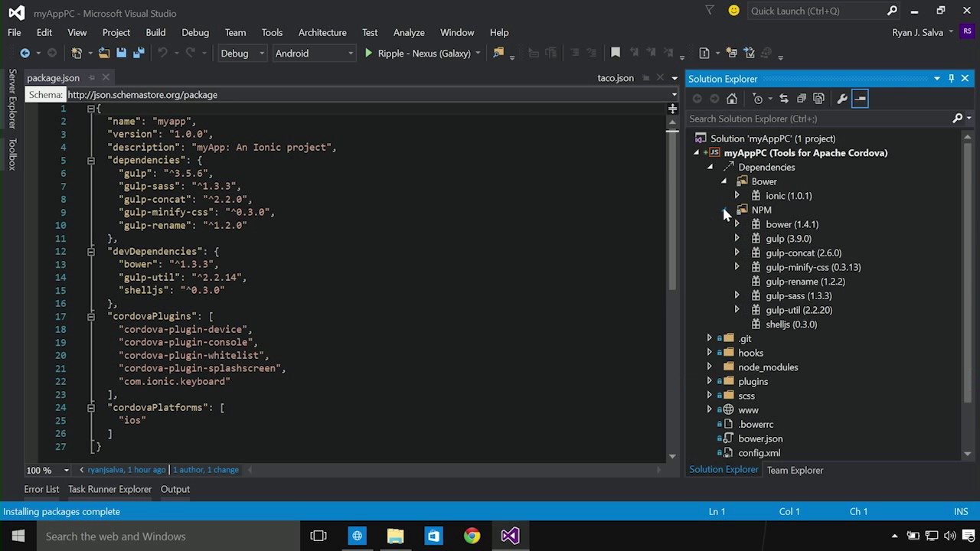
Task: Click the New Project toolbar icon
Action: (77, 53)
